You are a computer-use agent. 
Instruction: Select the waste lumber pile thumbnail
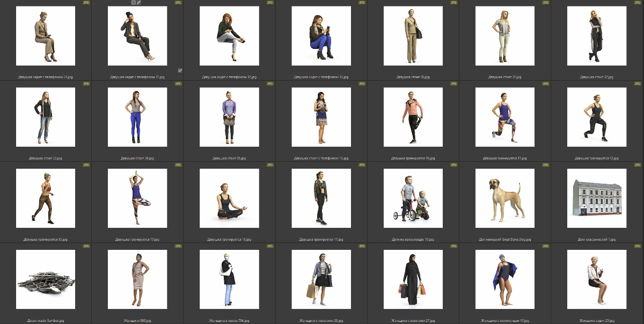[x=46, y=279]
